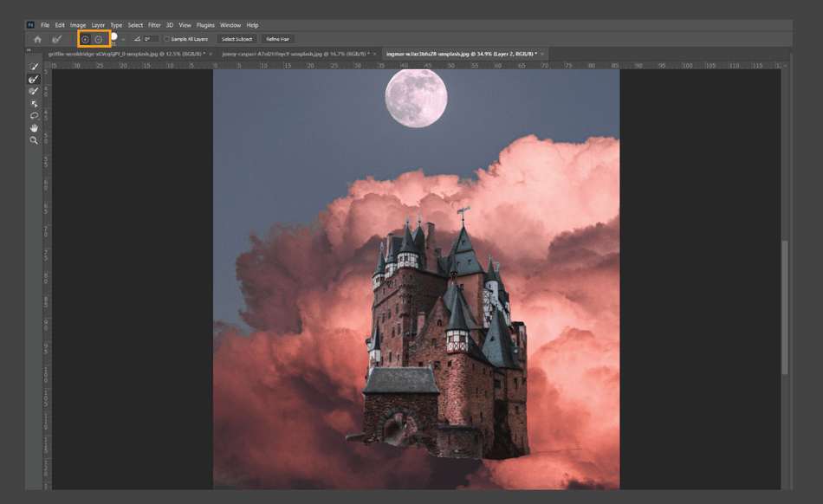The image size is (823, 504).
Task: Click the moon in the canvas
Action: coord(416,98)
